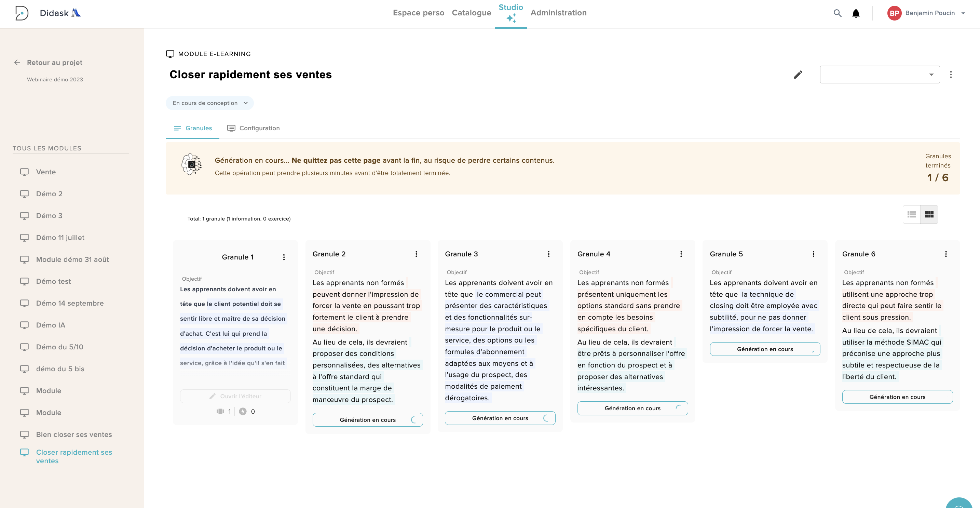
Task: Open the empty dropdown beside the title
Action: [880, 75]
